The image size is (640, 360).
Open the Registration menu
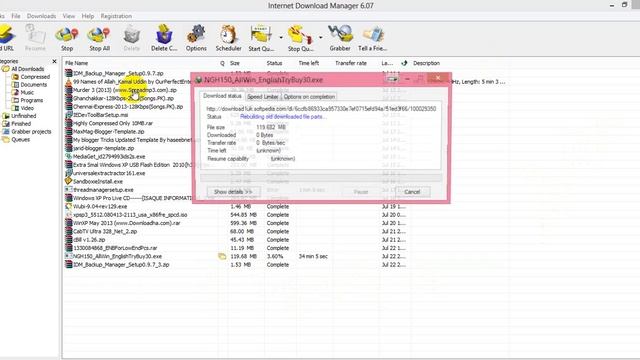116,16
